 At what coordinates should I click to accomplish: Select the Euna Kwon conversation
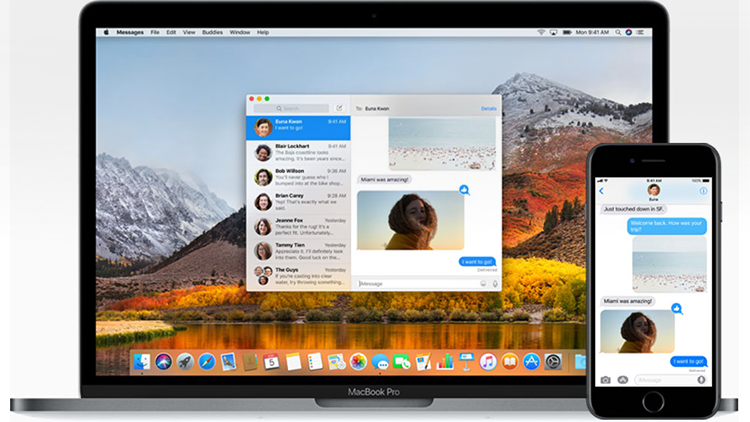[x=298, y=128]
